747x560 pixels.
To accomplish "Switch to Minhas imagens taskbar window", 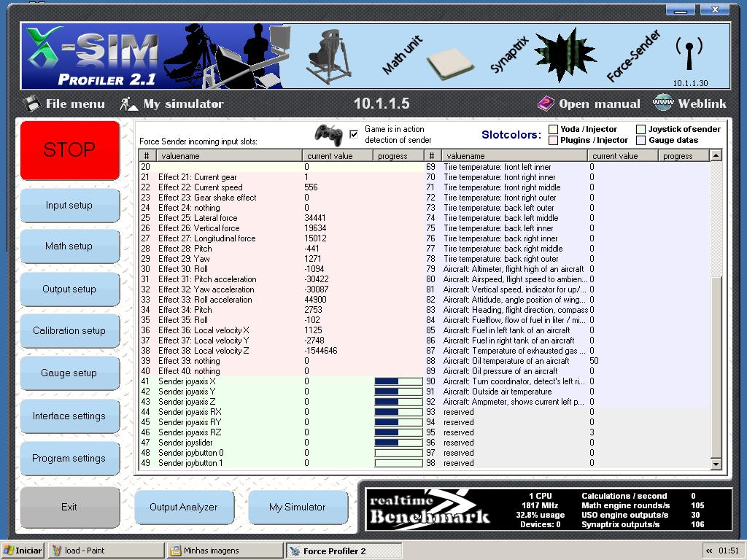I will click(x=225, y=551).
